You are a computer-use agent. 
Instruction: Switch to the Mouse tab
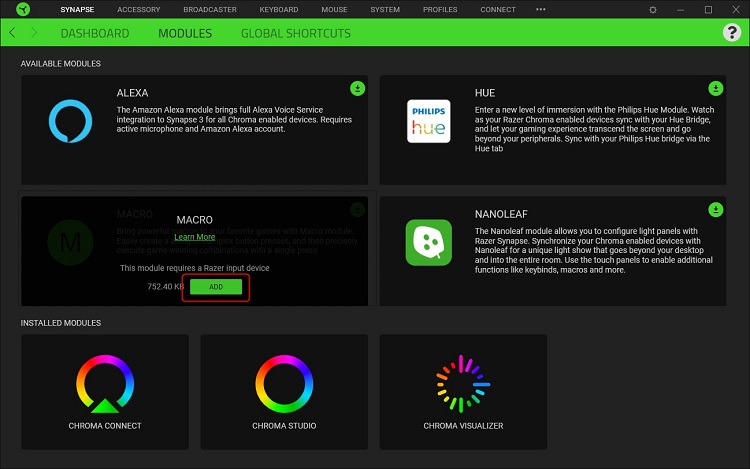[x=334, y=10]
